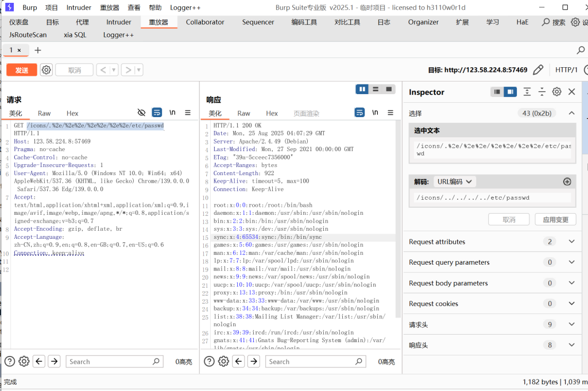
Task: Open Burp settings gear in top tool bar
Action: tap(575, 22)
